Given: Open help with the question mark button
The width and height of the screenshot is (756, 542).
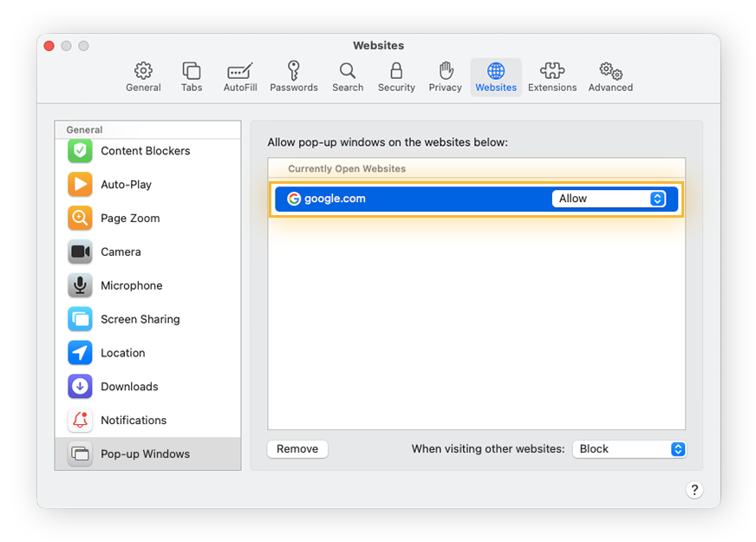Looking at the screenshot, I should [x=694, y=490].
